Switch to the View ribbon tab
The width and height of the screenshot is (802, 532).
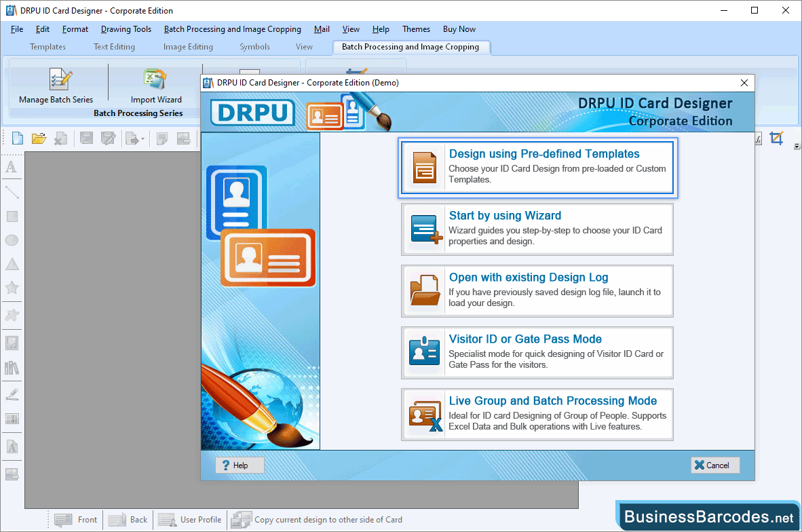(304, 47)
